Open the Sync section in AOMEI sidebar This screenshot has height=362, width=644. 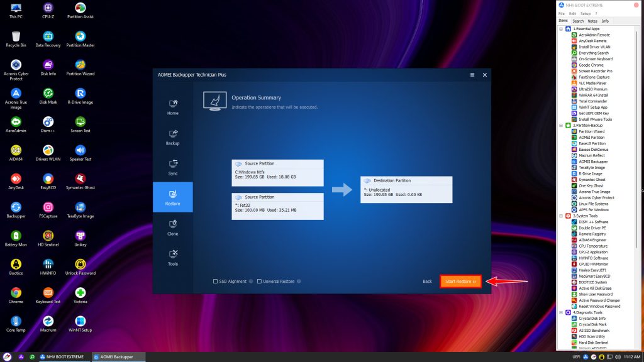click(x=173, y=167)
